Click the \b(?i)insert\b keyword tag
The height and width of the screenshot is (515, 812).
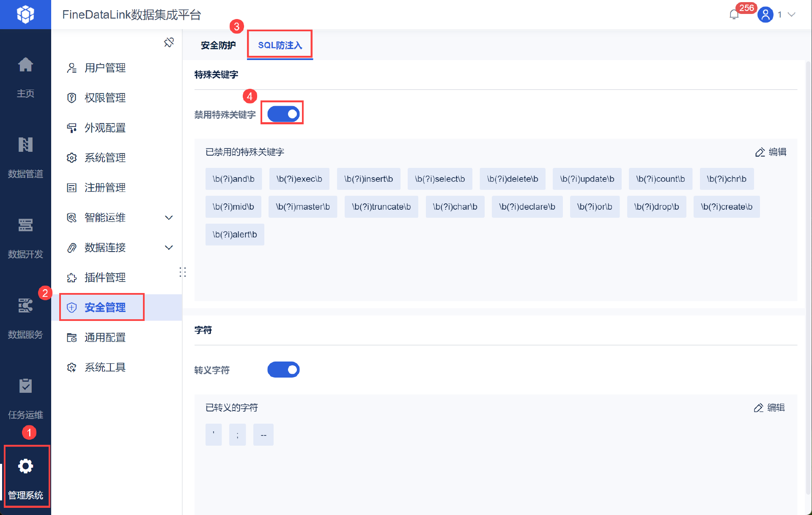(x=368, y=179)
